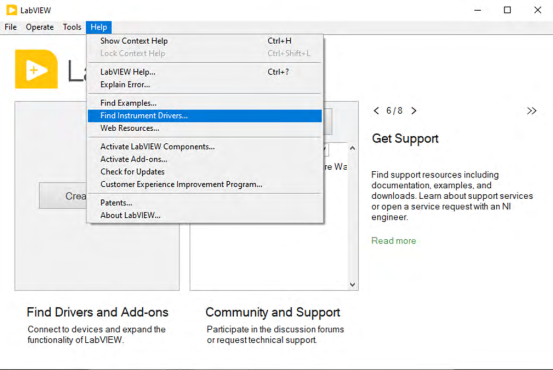Open Web Resources menu entry
Image resolution: width=553 pixels, height=370 pixels.
[x=205, y=128]
